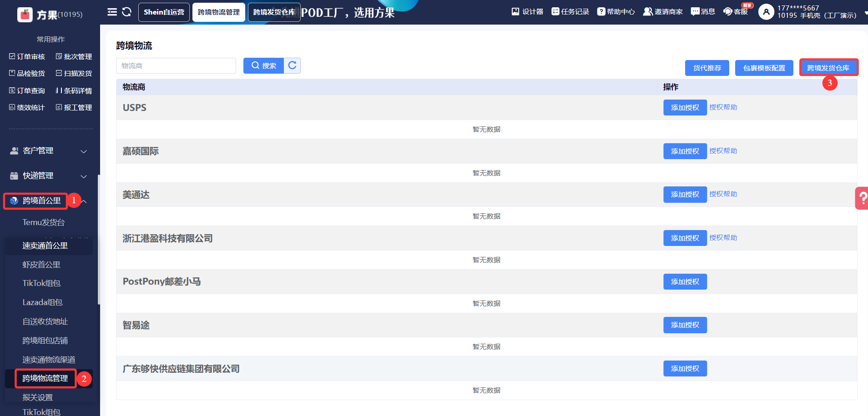
Task: Open 授权帮助 link for USPS
Action: tap(723, 107)
